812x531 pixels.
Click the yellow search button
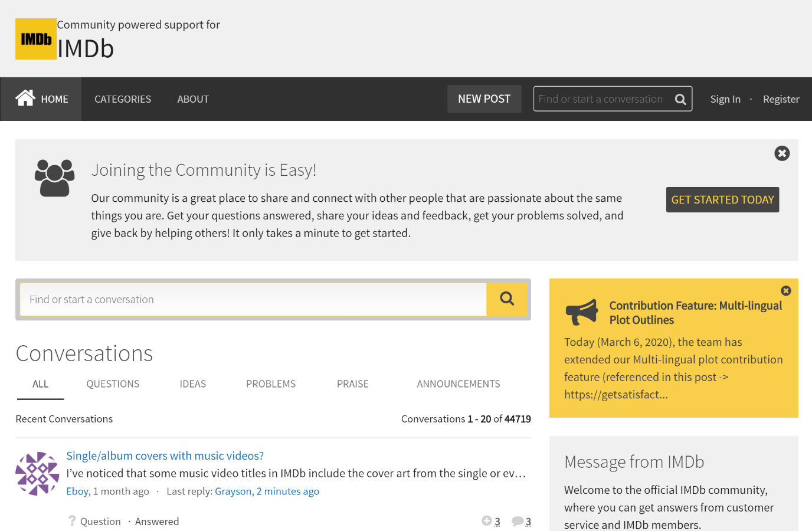point(507,299)
